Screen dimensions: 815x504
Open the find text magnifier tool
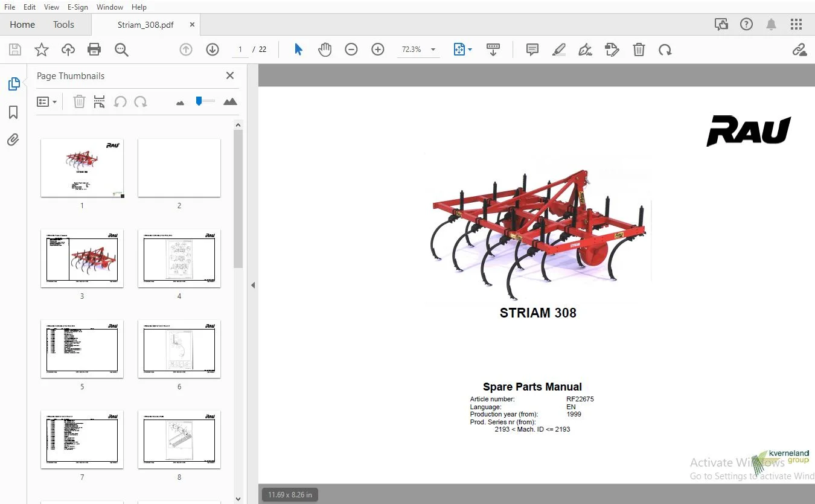point(121,49)
